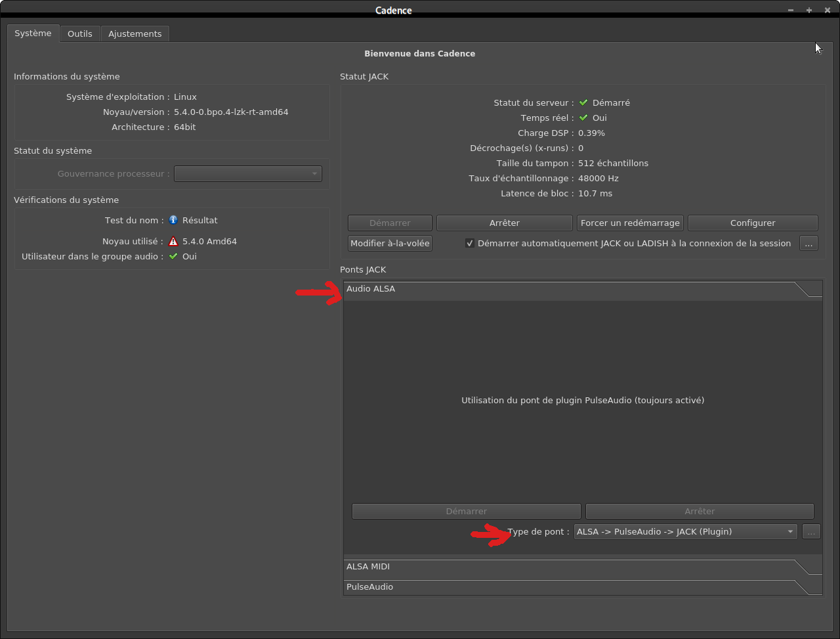Viewport: 840px width, 639px height.
Task: Click the green check icon beside Statut du serveur
Action: coord(583,103)
